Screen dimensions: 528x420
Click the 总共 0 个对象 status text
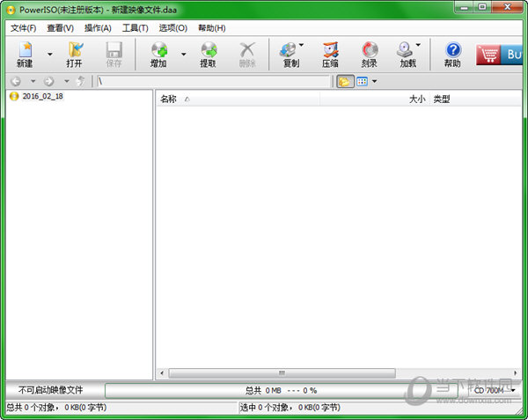click(x=56, y=408)
